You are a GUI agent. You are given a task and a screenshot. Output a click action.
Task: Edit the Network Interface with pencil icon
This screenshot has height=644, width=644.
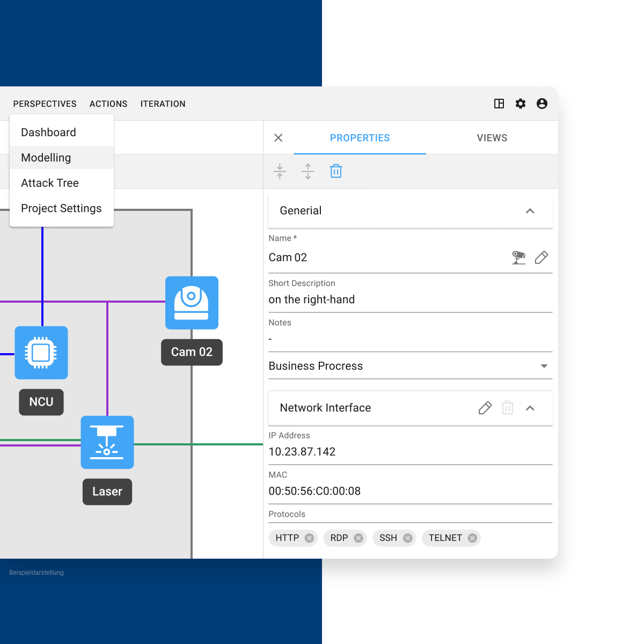[x=485, y=408]
